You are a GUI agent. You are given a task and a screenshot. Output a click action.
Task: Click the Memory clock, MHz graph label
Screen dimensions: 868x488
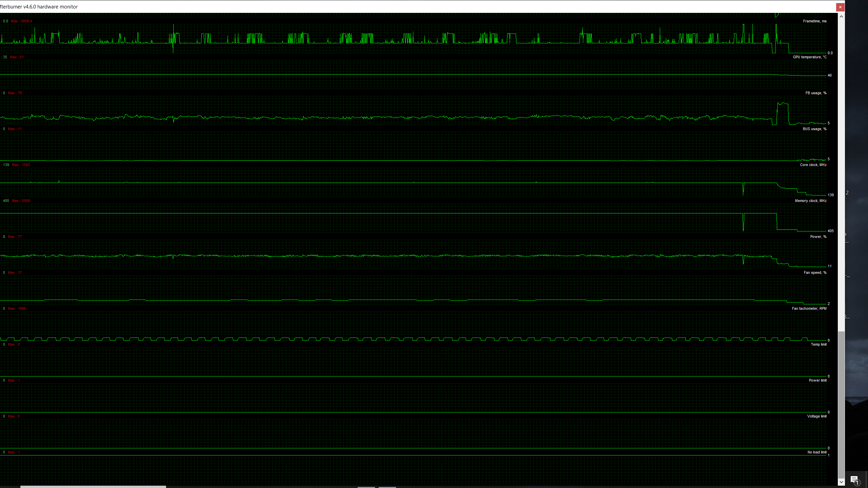(810, 201)
